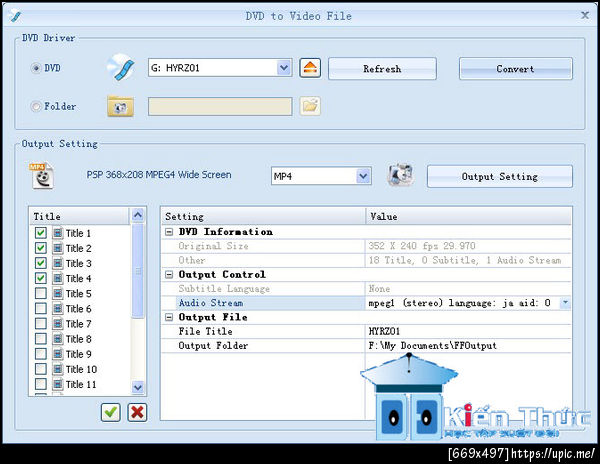The image size is (600, 464).
Task: Click the red X uncheck all icon
Action: 137,412
